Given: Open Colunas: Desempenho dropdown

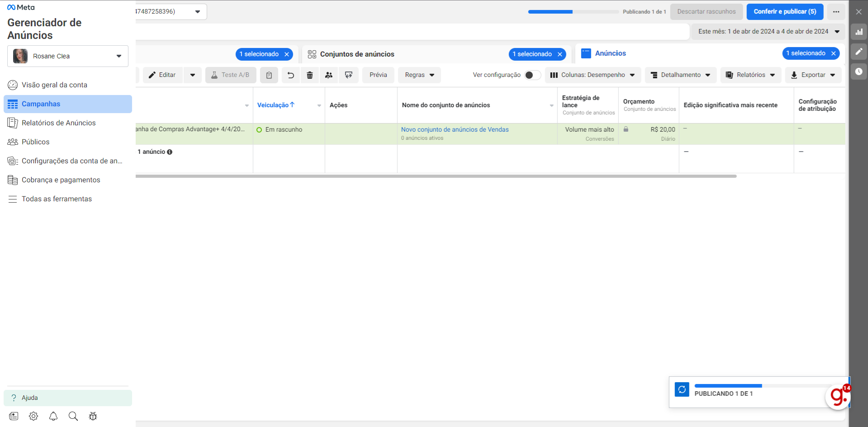Looking at the screenshot, I should tap(593, 75).
